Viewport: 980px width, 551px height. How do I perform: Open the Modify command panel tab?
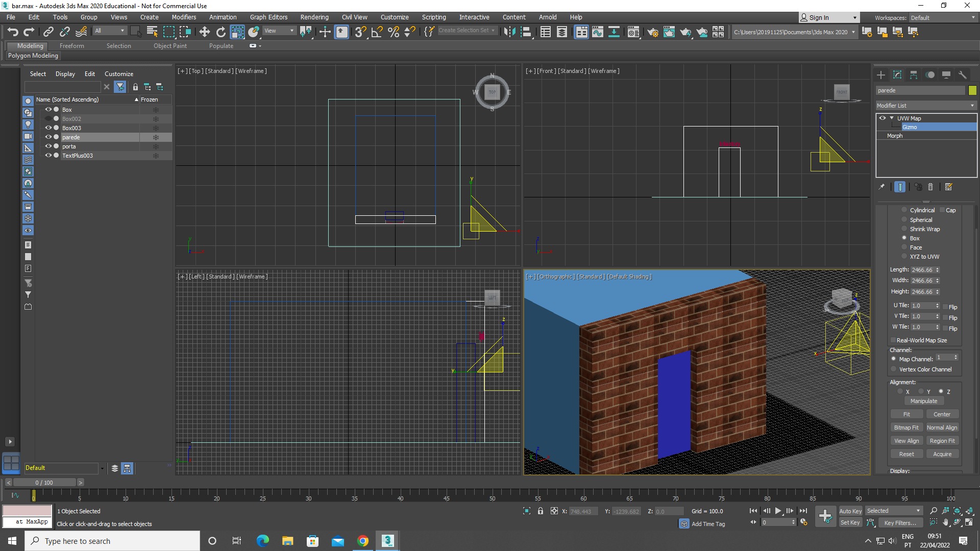(x=897, y=75)
